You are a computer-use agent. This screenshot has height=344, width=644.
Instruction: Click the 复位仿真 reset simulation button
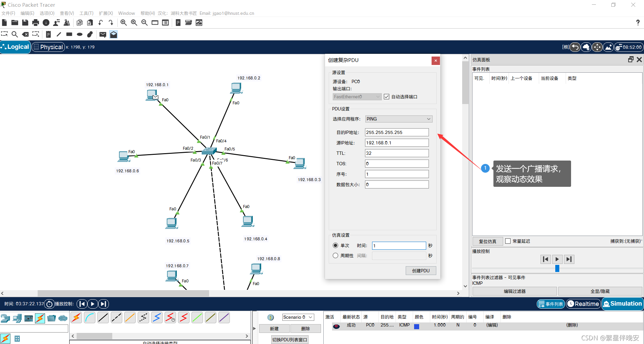click(x=487, y=241)
